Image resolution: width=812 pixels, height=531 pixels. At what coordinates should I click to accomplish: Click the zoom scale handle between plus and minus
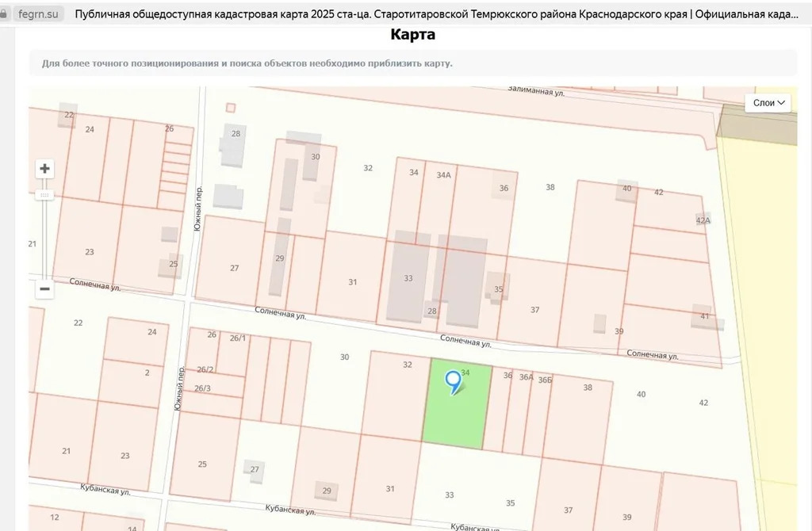click(44, 194)
